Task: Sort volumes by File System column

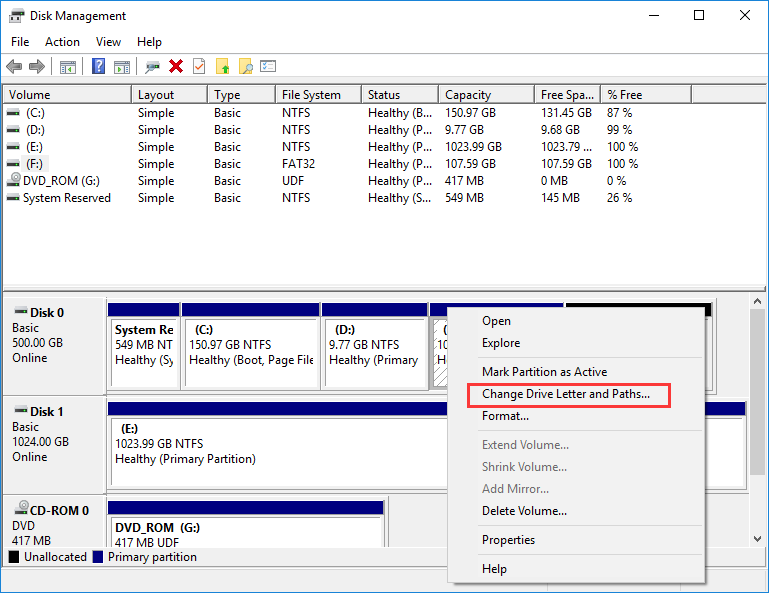Action: (x=311, y=95)
